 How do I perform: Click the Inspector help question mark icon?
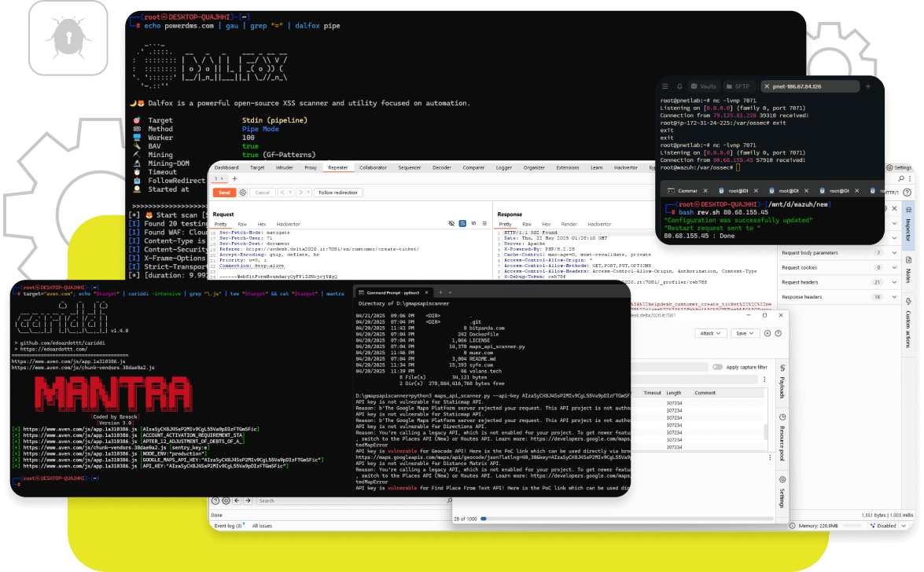(x=907, y=192)
